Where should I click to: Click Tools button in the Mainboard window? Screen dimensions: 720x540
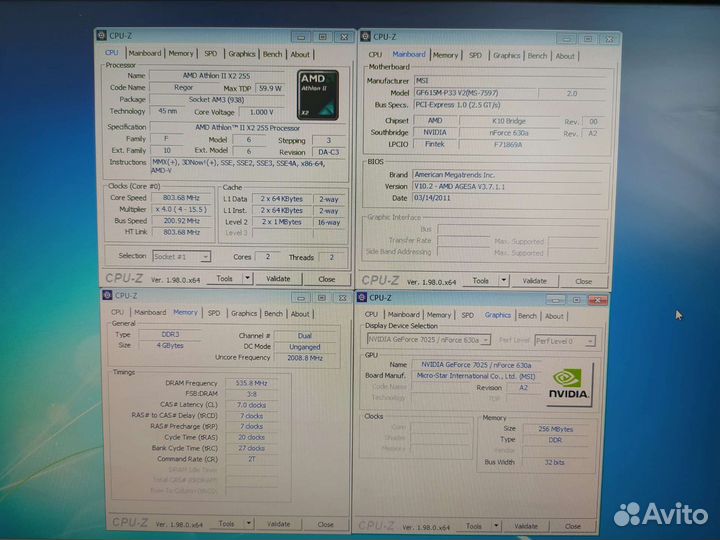[x=480, y=280]
